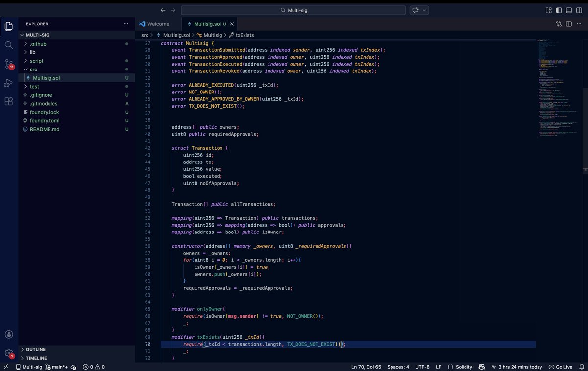Collapse the src folder
This screenshot has height=371, width=588.
coord(76,70)
